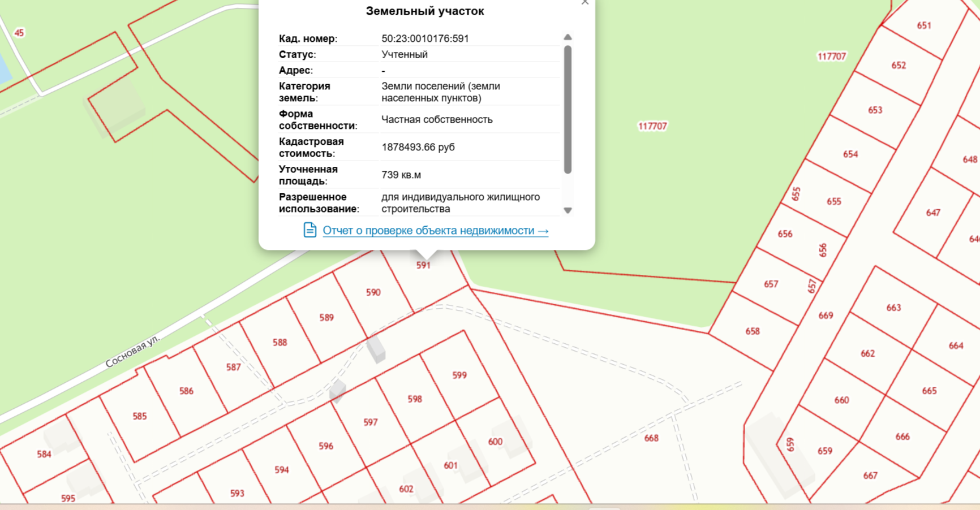Select parcel 653 on the map
980x510 pixels.
[x=875, y=110]
